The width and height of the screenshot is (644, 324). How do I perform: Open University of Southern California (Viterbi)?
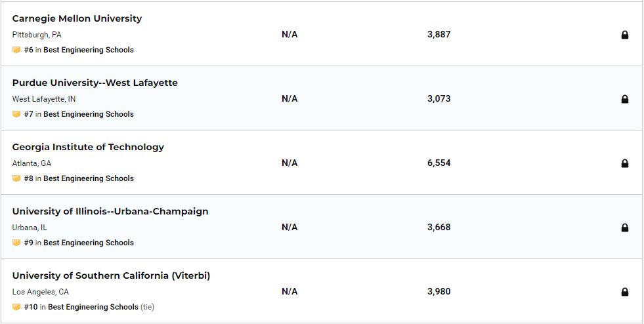pos(111,275)
